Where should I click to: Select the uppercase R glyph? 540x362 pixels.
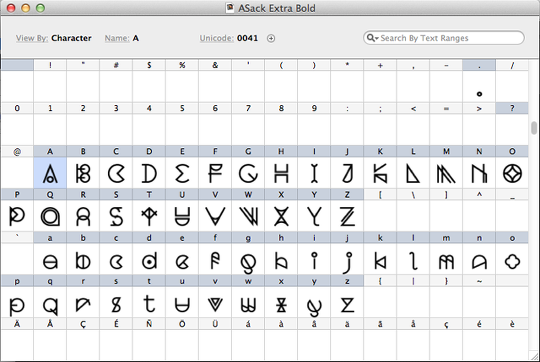[83, 216]
